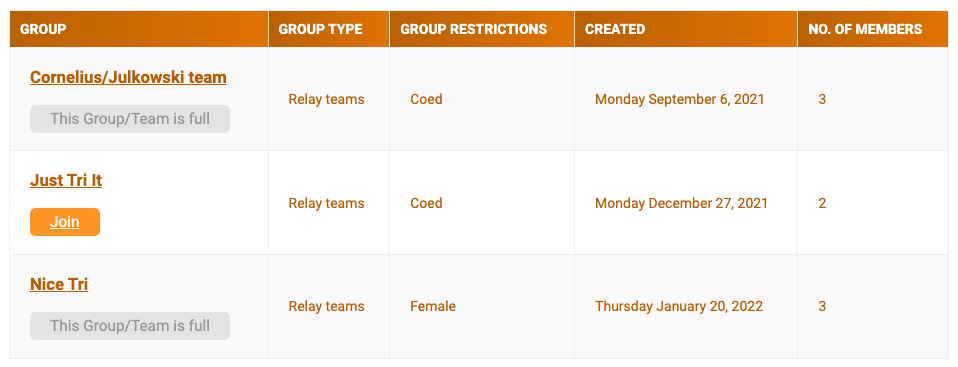Viewport: 958px width, 367px height.
Task: Select the Monday September 6, 2021 date cell
Action: pos(679,99)
